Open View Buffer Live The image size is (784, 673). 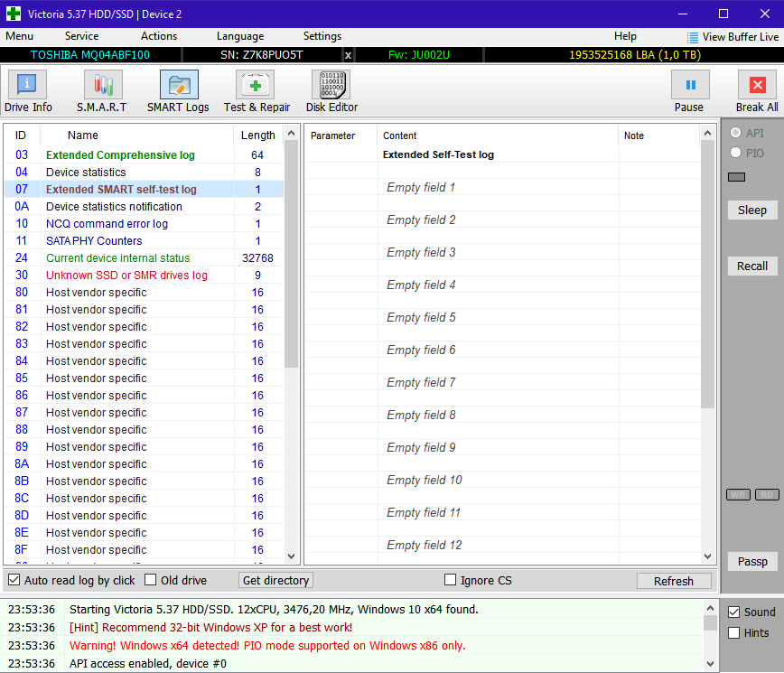pos(733,37)
